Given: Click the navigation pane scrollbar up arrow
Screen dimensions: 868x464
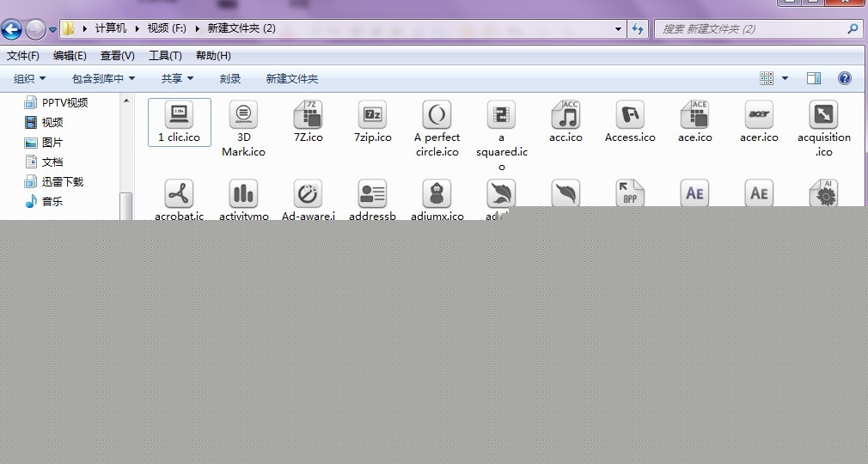Looking at the screenshot, I should click(x=126, y=101).
